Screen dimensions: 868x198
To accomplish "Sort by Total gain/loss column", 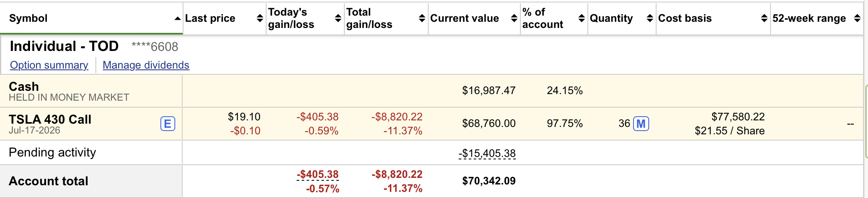I will pos(422,18).
